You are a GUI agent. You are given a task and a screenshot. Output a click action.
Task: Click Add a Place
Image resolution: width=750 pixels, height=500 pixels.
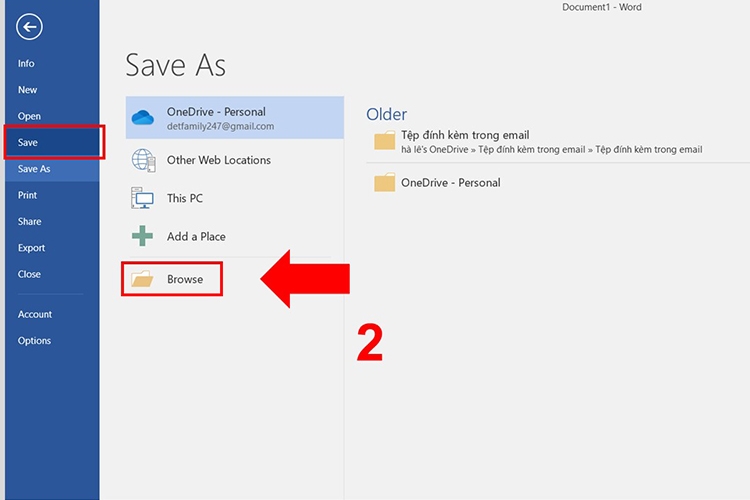(234, 236)
